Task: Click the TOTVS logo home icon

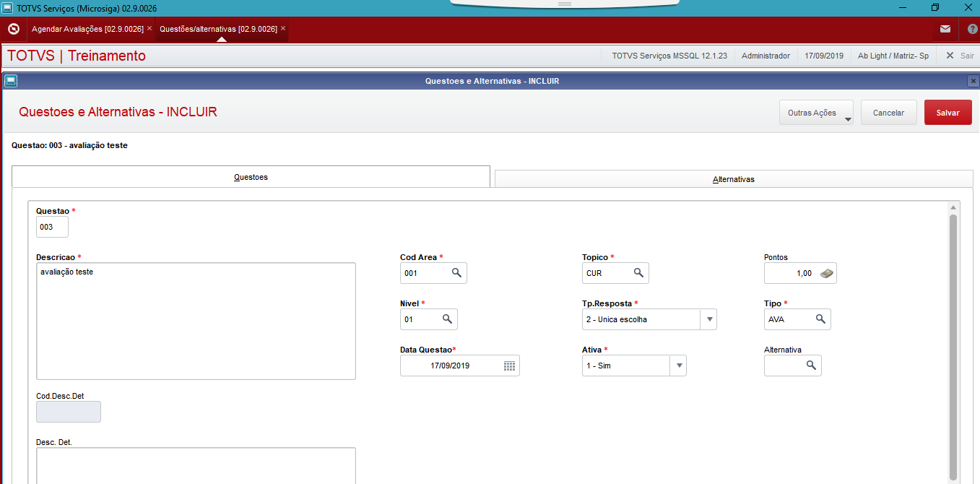Action: [x=13, y=30]
